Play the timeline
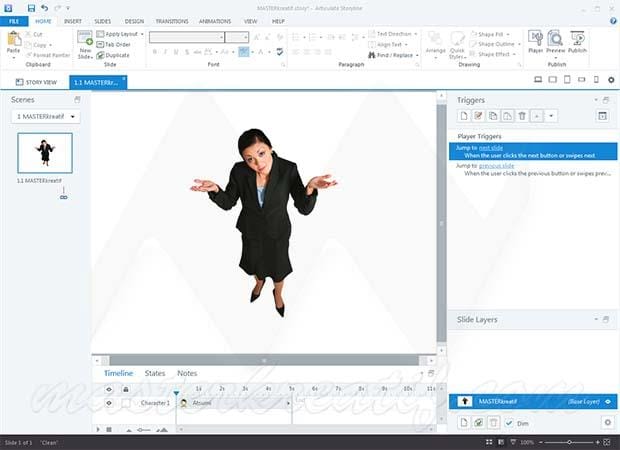Image resolution: width=620 pixels, height=450 pixels. (98, 429)
